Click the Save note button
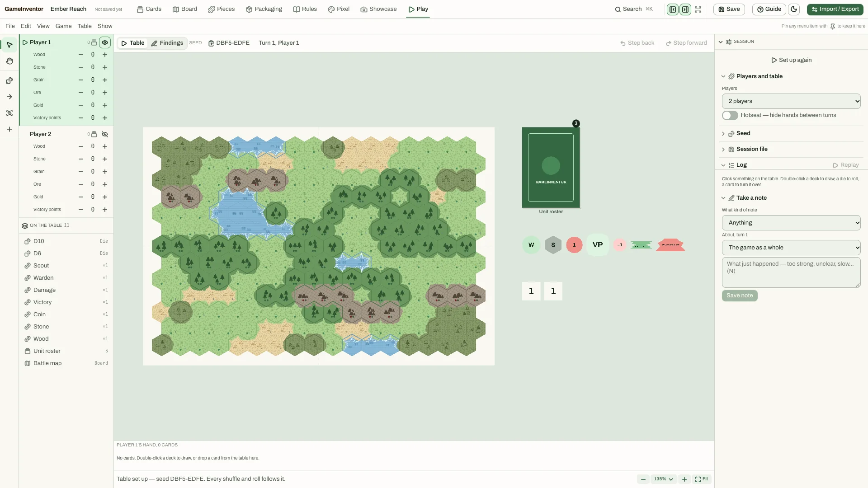This screenshot has height=488, width=868. point(740,296)
